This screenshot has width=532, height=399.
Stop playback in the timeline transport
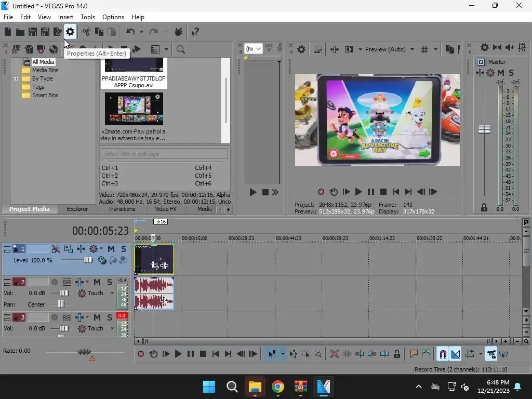click(x=203, y=354)
